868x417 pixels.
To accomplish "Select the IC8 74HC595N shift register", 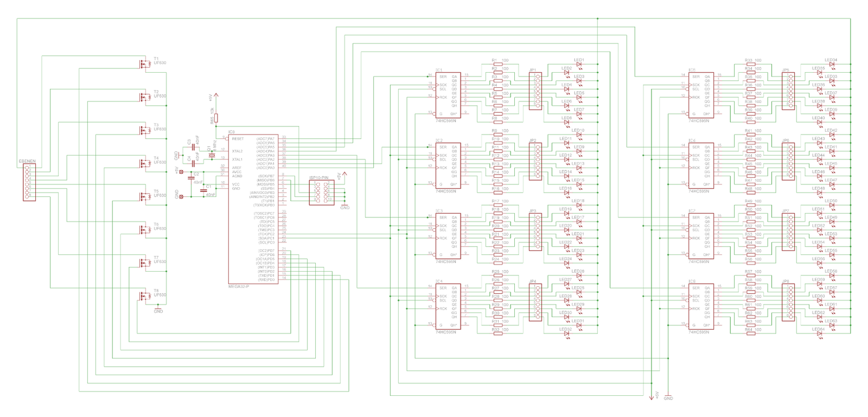I will pyautogui.click(x=701, y=307).
